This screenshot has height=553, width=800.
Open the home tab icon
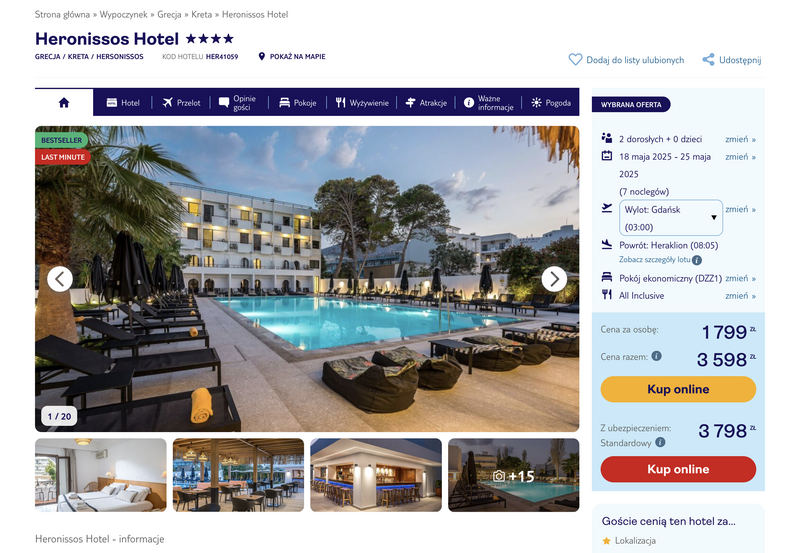pos(64,103)
